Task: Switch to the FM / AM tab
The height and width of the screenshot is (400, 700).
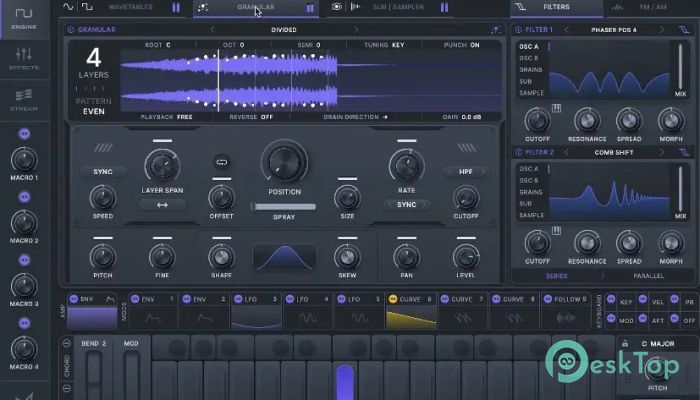Action: point(652,7)
